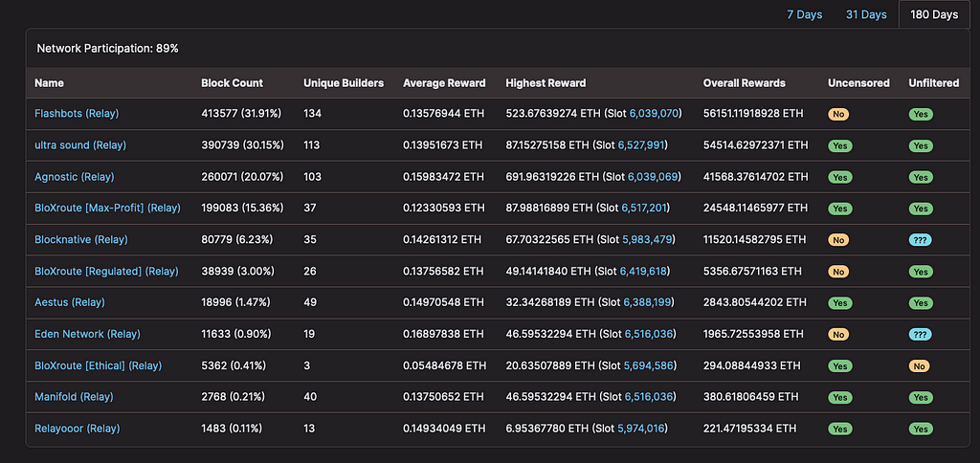This screenshot has width=980, height=463.
Task: Click the Block Count column header
Action: point(232,83)
